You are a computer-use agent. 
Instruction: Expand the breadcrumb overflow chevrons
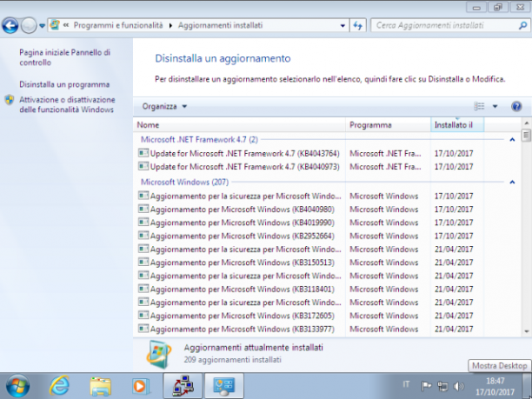pos(66,25)
